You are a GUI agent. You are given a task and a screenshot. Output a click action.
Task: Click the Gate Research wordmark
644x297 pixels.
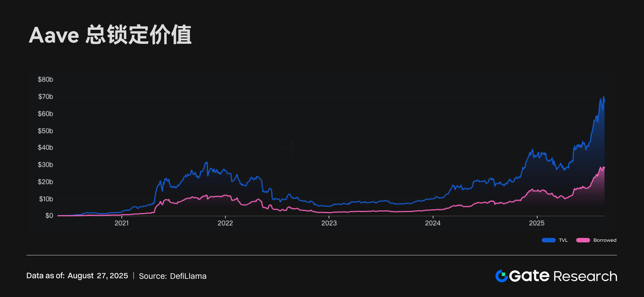pos(563,276)
